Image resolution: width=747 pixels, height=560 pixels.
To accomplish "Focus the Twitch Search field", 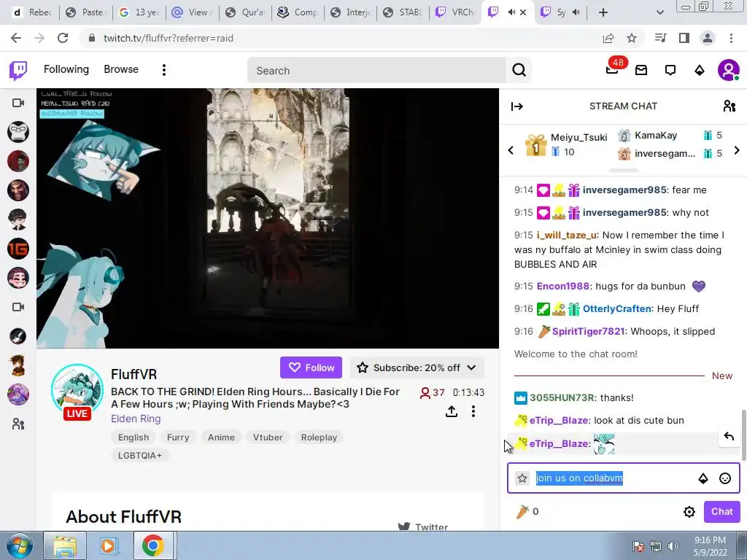I will pyautogui.click(x=376, y=71).
